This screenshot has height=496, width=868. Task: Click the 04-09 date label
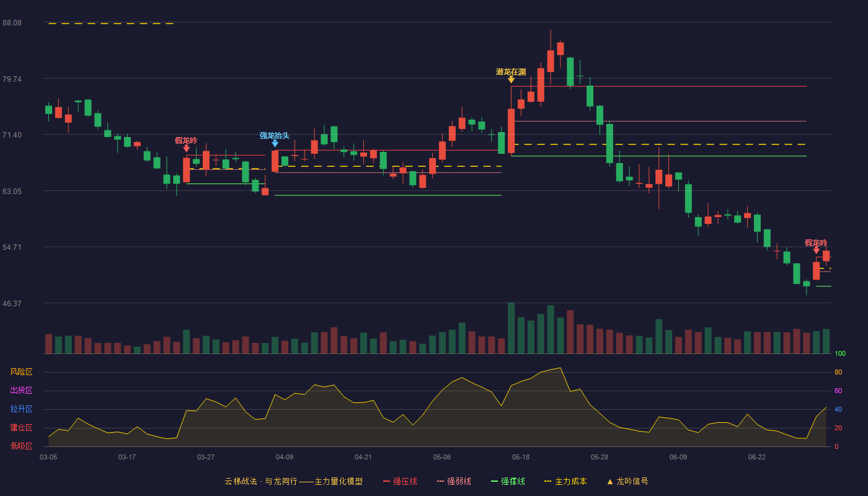(x=285, y=457)
